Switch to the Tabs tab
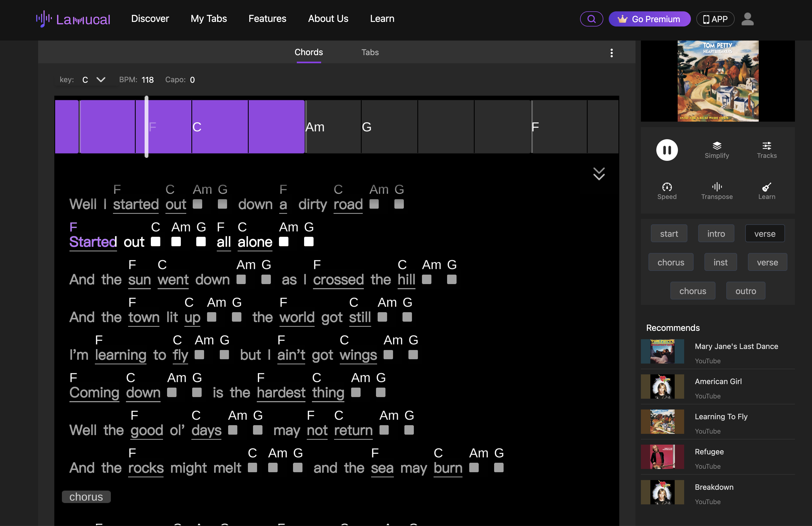Image resolution: width=812 pixels, height=526 pixels. click(x=370, y=52)
